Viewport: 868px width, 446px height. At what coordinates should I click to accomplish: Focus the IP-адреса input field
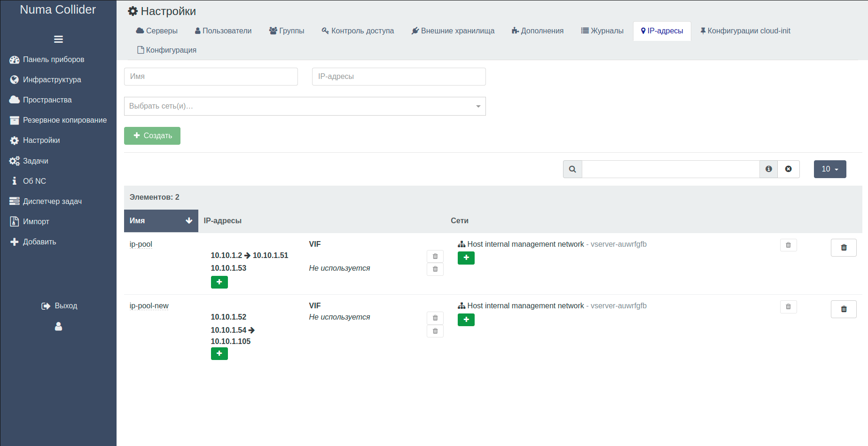(399, 77)
